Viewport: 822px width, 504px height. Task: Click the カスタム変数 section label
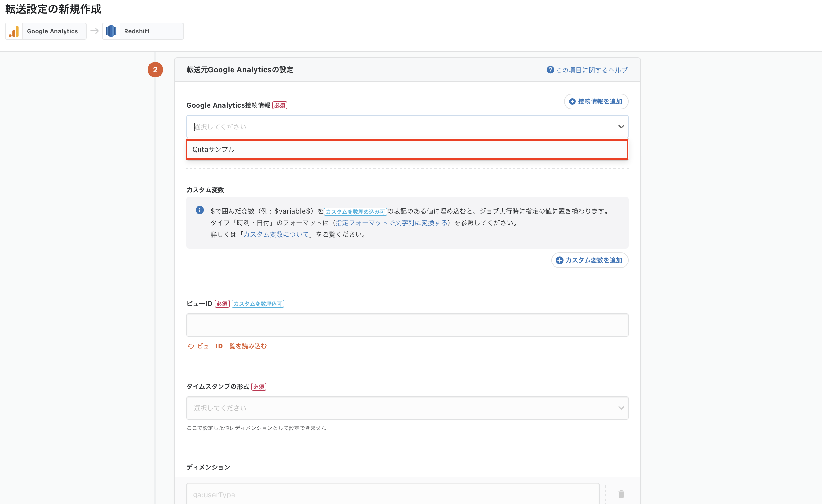(x=205, y=190)
